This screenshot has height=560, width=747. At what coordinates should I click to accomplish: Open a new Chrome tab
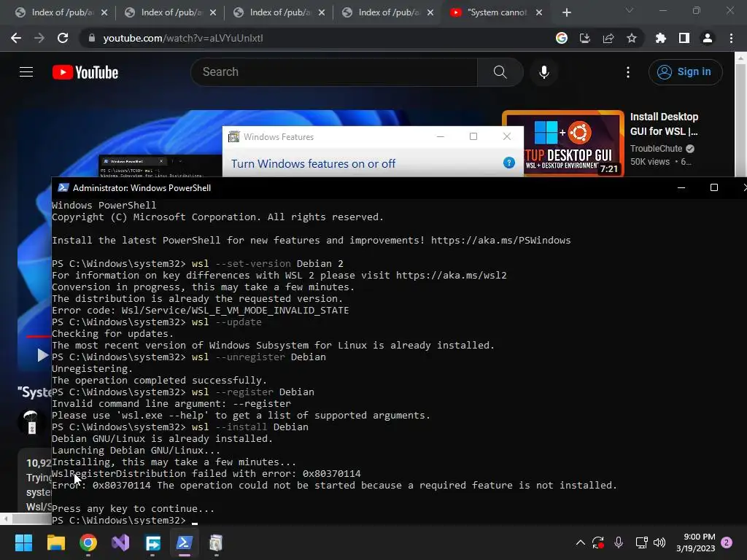coord(566,12)
